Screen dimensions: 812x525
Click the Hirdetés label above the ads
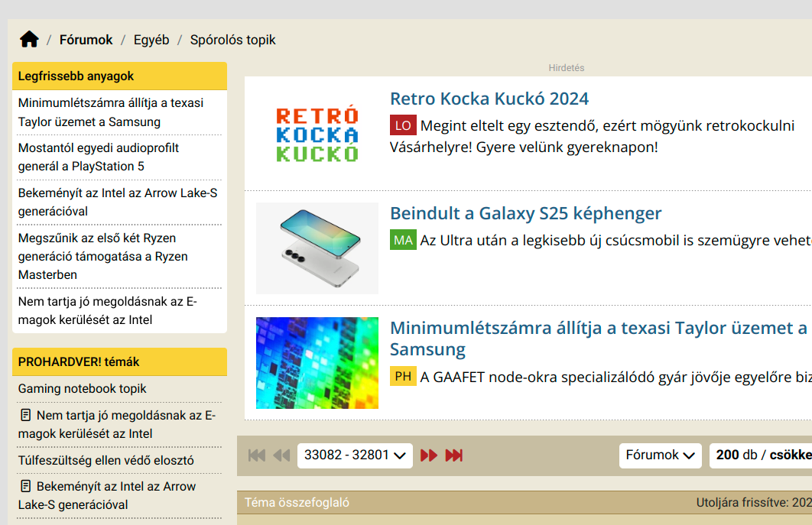pos(567,68)
